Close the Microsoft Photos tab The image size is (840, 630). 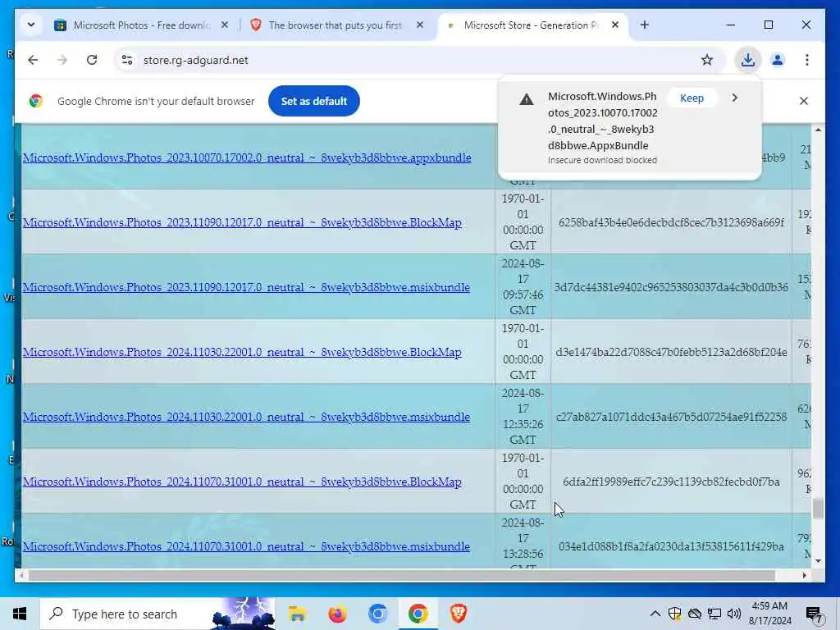225,25
